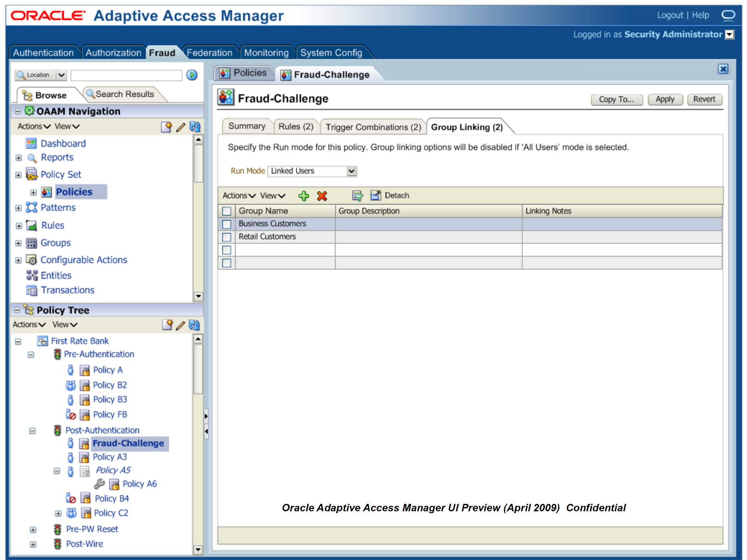
Task: Click the filter query icon in group toolbar
Action: [357, 196]
